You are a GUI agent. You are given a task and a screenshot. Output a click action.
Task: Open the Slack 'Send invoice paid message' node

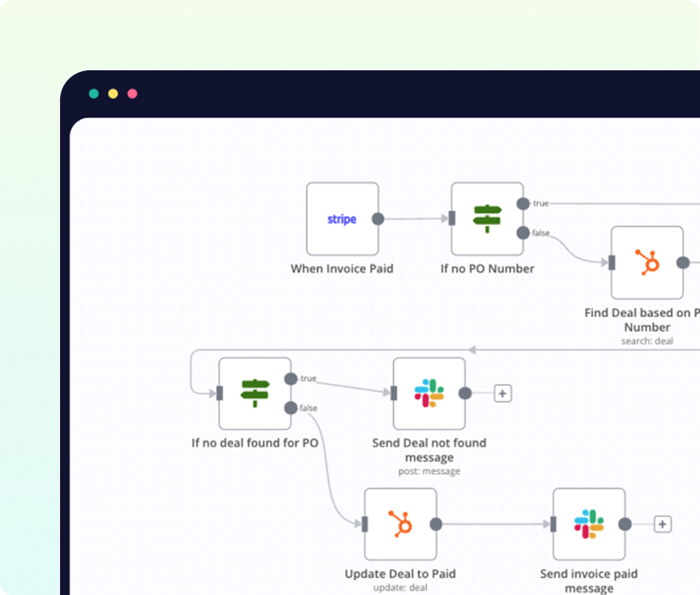point(589,524)
